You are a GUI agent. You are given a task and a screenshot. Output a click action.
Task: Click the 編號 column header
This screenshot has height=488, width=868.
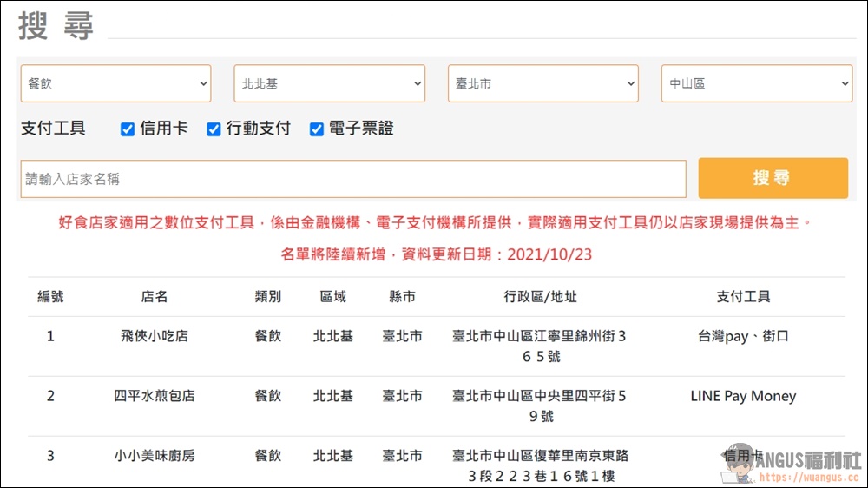(x=50, y=297)
